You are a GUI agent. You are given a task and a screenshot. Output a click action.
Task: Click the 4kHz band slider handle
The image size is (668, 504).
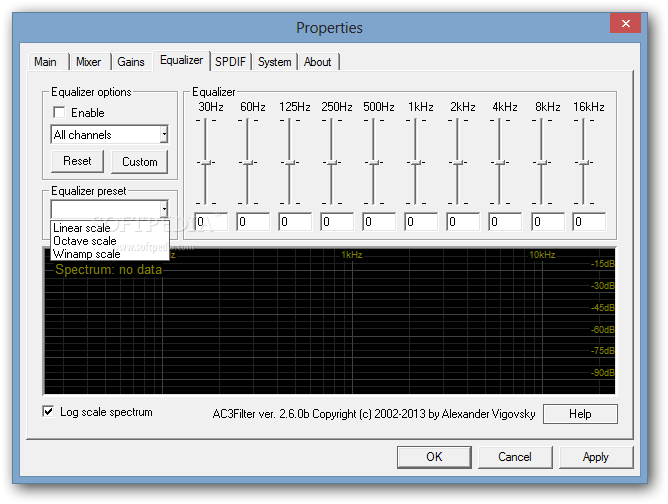coord(499,162)
